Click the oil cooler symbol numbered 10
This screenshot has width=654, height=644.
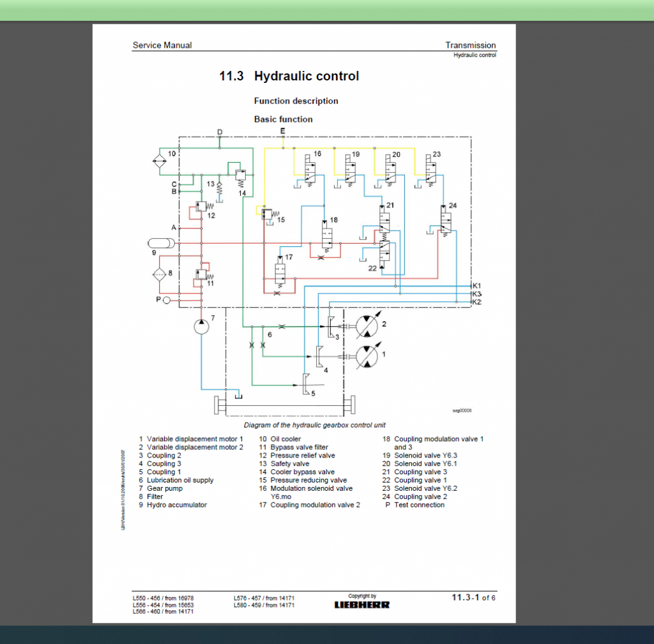pyautogui.click(x=158, y=161)
